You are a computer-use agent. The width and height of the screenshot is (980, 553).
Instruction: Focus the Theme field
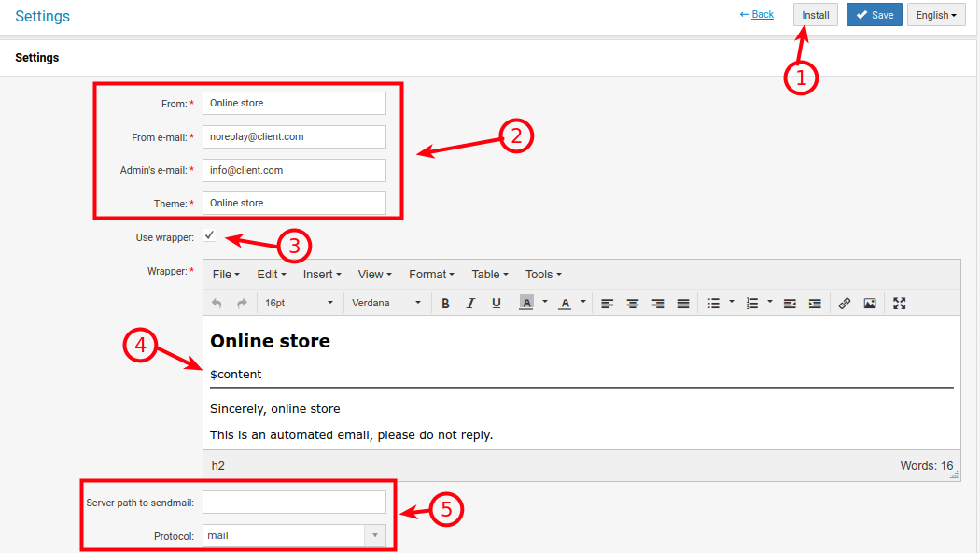pos(294,204)
